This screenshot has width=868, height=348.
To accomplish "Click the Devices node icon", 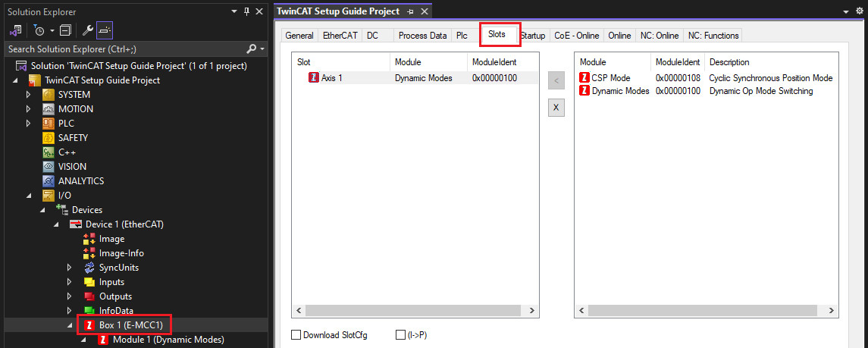I will coord(62,210).
